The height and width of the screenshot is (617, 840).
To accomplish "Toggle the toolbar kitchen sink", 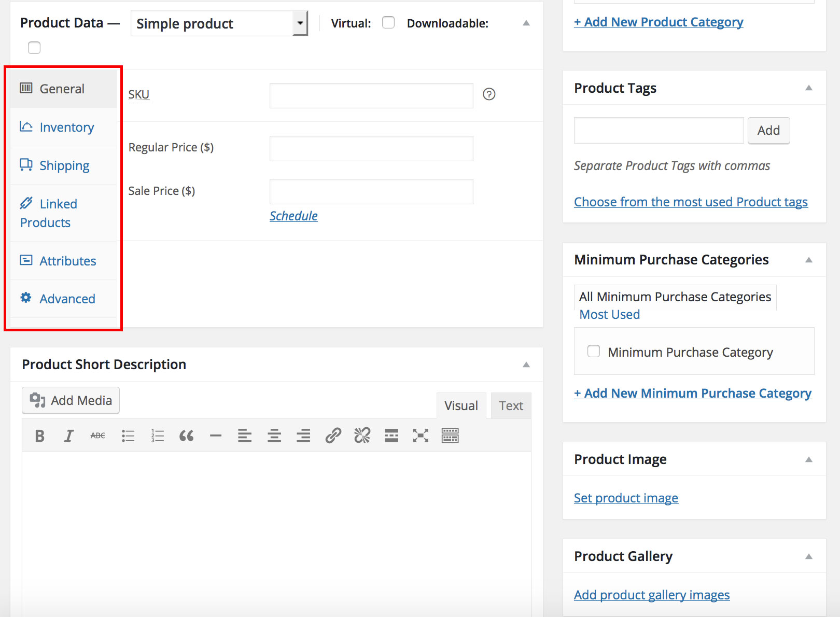I will coord(450,436).
